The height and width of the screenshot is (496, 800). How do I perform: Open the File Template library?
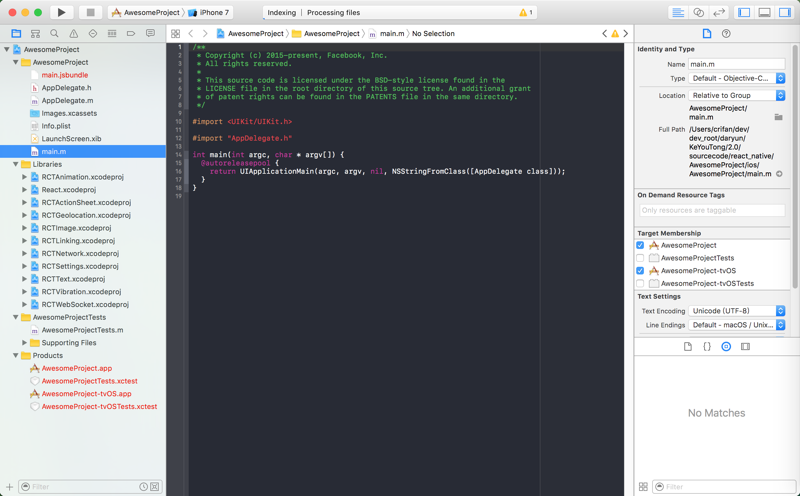click(x=688, y=346)
